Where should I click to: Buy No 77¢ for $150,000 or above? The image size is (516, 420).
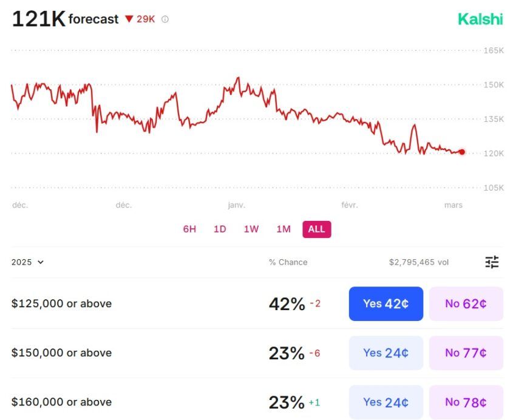(x=466, y=353)
